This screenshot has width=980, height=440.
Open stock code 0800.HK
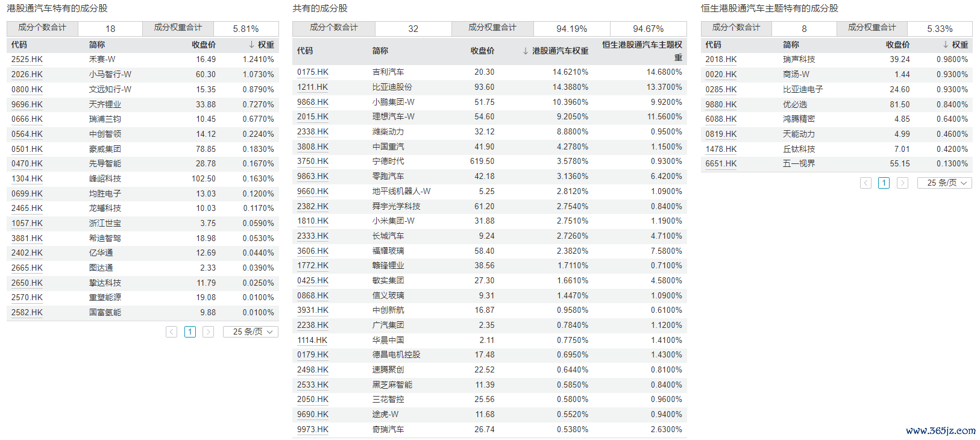[27, 89]
